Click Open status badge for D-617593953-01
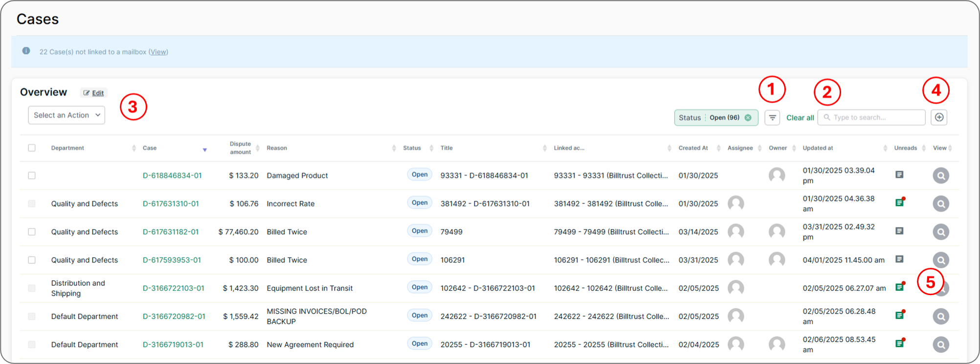This screenshot has width=980, height=364. 420,259
